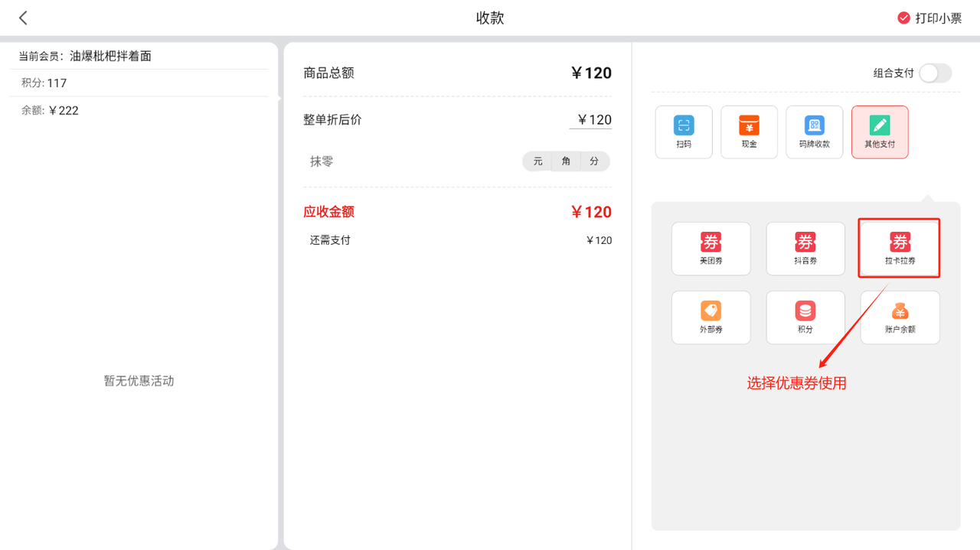Open 其他支付 other payment options

tap(880, 132)
